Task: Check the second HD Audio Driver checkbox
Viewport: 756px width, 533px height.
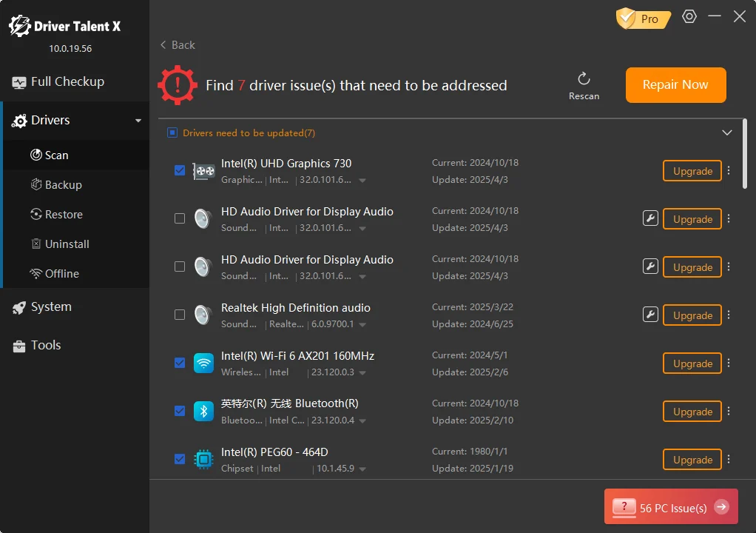Action: 180,266
